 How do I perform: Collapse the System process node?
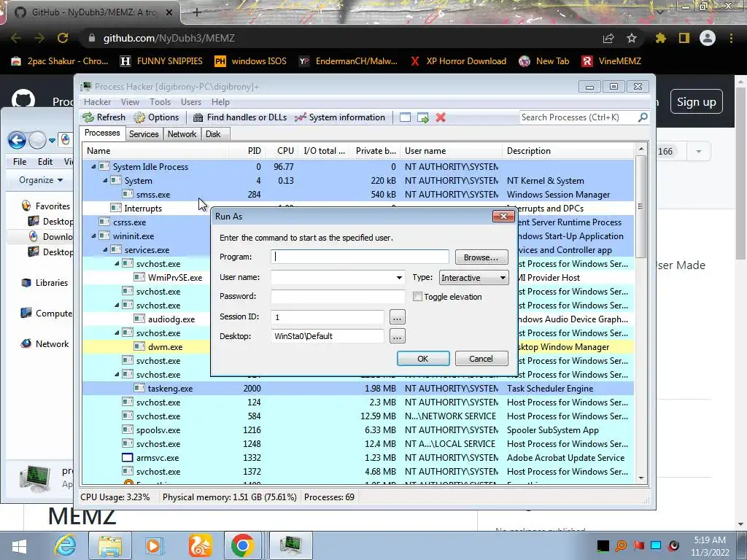click(105, 181)
